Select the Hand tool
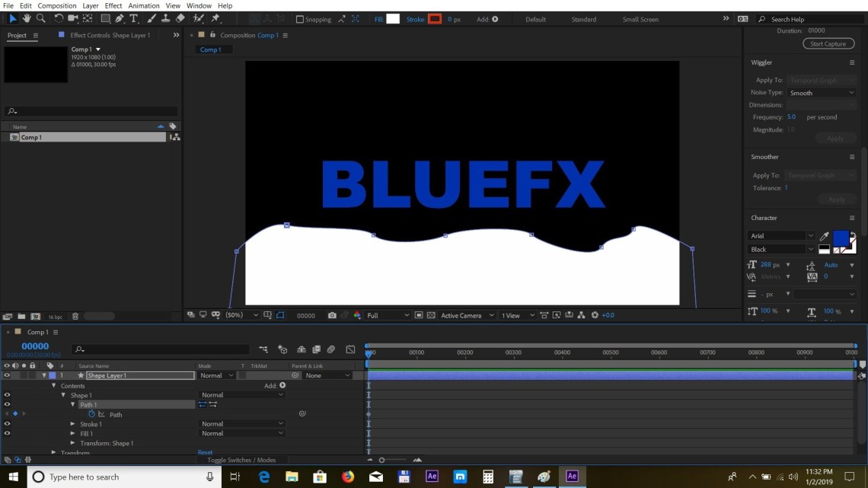This screenshot has width=868, height=488. pos(26,19)
